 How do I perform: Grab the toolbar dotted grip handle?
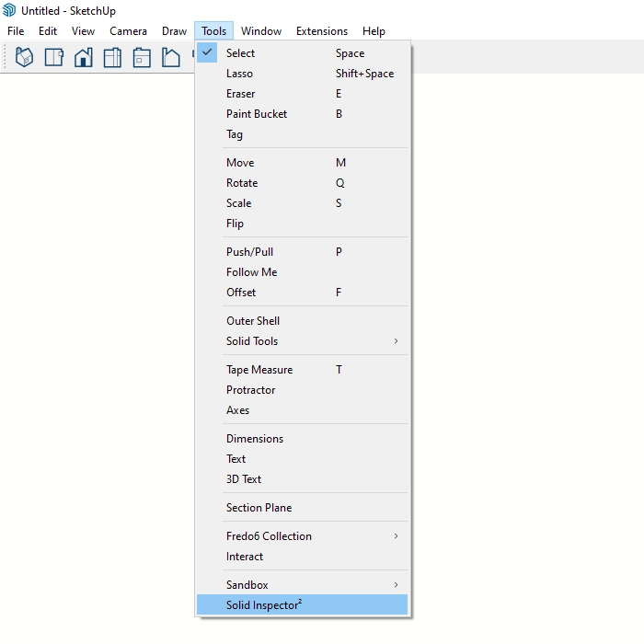pyautogui.click(x=6, y=57)
